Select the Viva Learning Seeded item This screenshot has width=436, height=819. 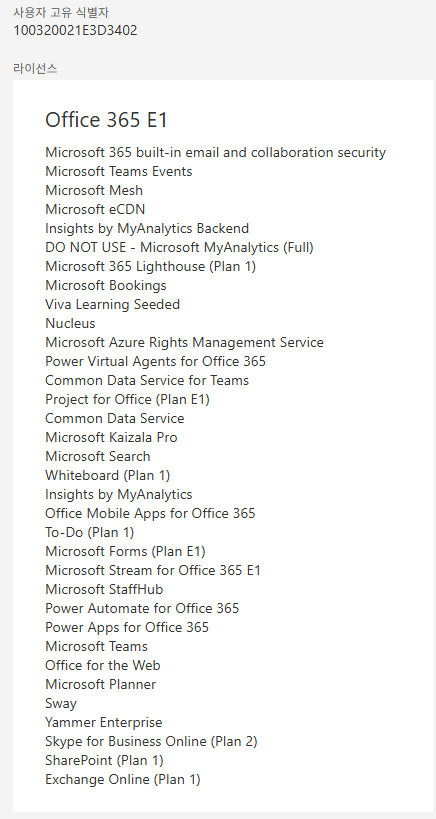coord(112,305)
